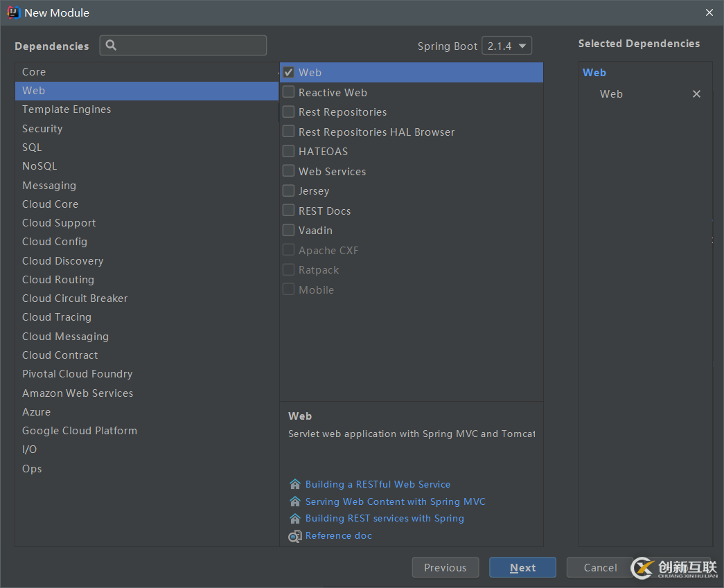The width and height of the screenshot is (724, 588).
Task: Open the Messaging category
Action: coord(147,186)
